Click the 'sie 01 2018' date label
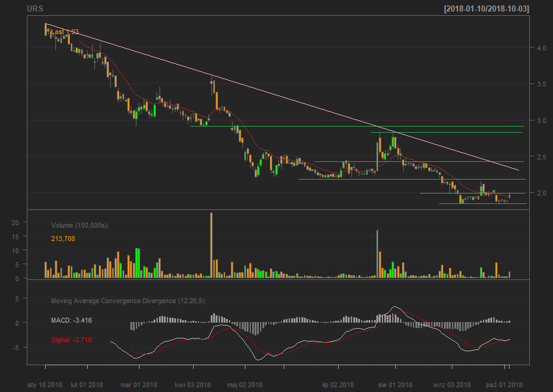The image size is (553, 392). [x=395, y=385]
